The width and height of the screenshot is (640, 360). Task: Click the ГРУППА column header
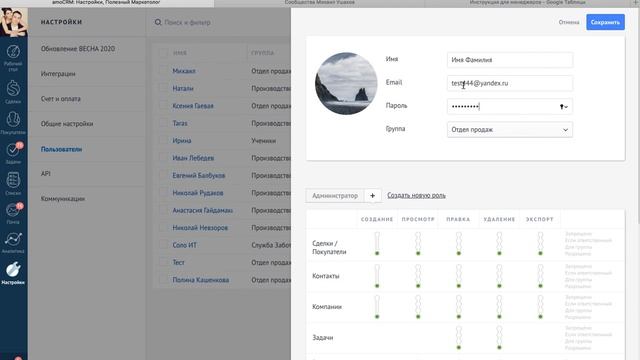click(262, 53)
